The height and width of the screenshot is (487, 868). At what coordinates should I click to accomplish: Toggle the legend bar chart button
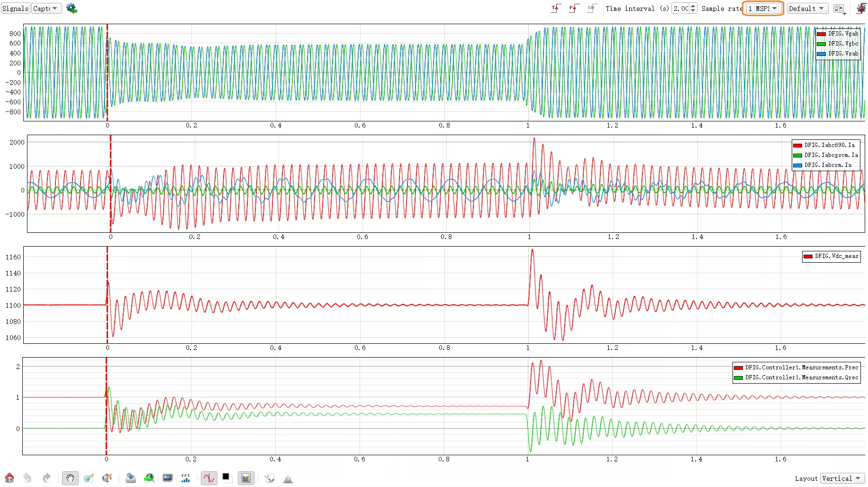[x=246, y=478]
